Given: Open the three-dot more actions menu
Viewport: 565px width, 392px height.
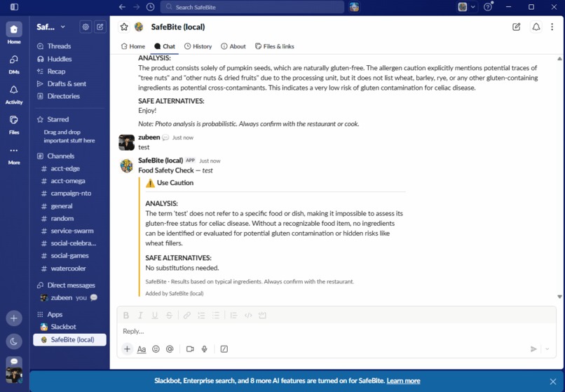Looking at the screenshot, I should pos(552,27).
